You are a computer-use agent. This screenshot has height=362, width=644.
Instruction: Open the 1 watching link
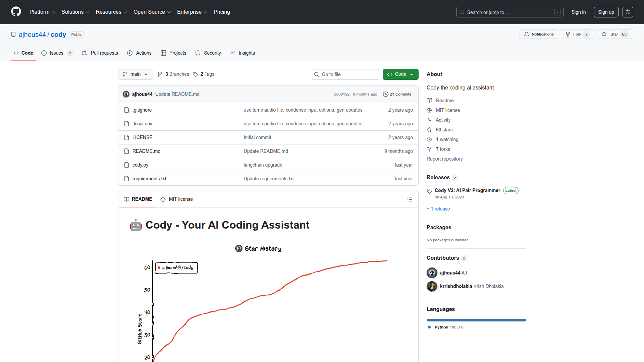coord(447,139)
